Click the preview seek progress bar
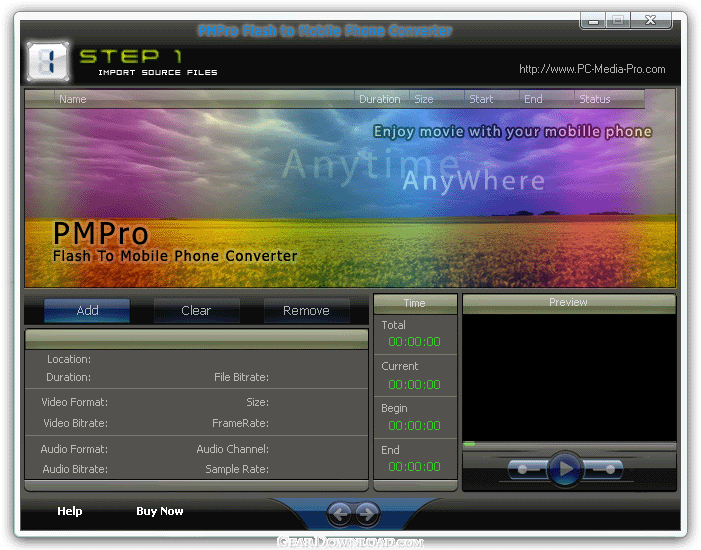 [569, 444]
